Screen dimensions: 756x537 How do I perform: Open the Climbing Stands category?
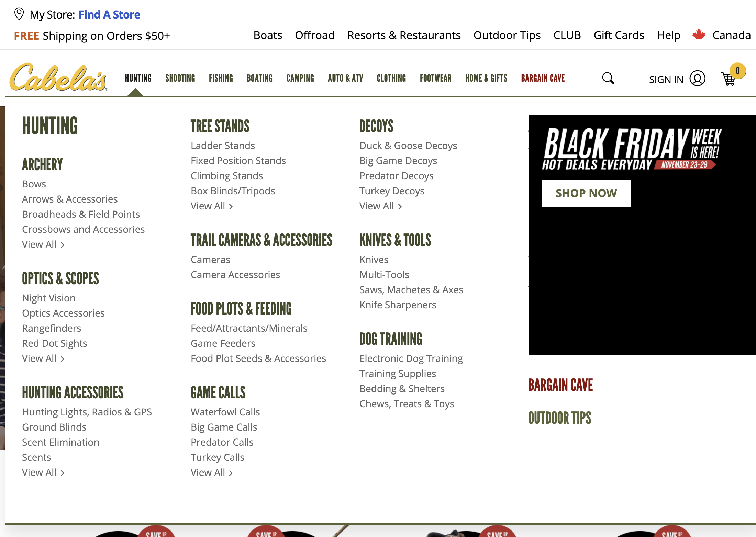click(226, 175)
